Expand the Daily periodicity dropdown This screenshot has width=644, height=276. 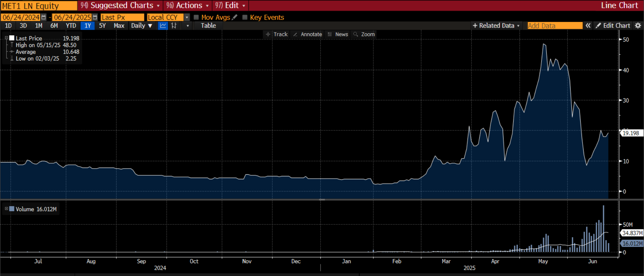coord(142,26)
